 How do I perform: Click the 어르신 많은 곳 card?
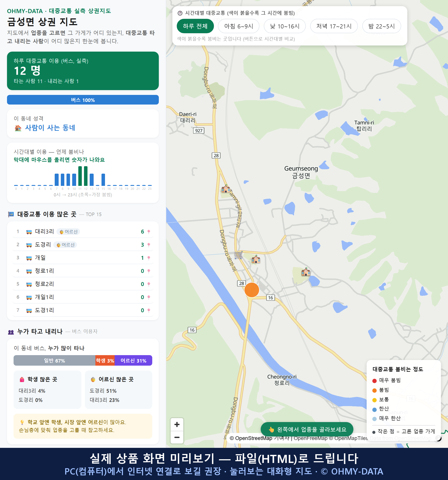click(x=118, y=389)
